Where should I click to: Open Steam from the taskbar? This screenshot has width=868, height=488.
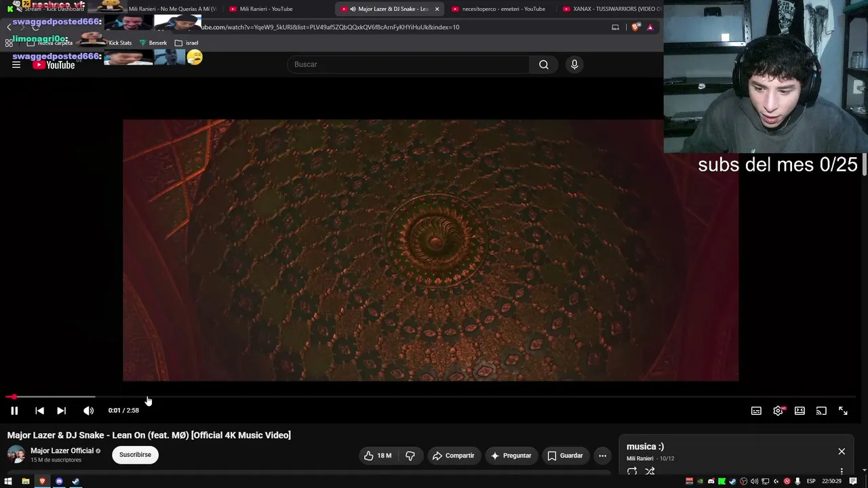click(x=75, y=481)
